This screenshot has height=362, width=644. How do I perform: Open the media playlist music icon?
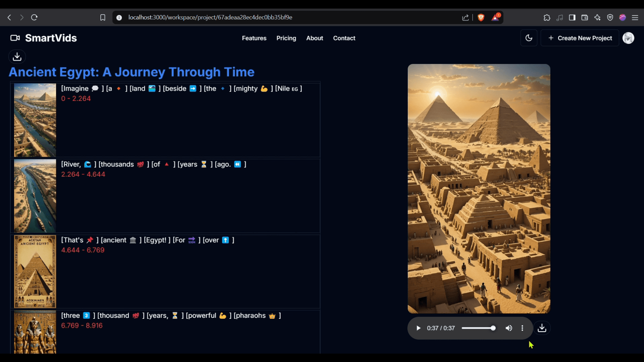560,17
